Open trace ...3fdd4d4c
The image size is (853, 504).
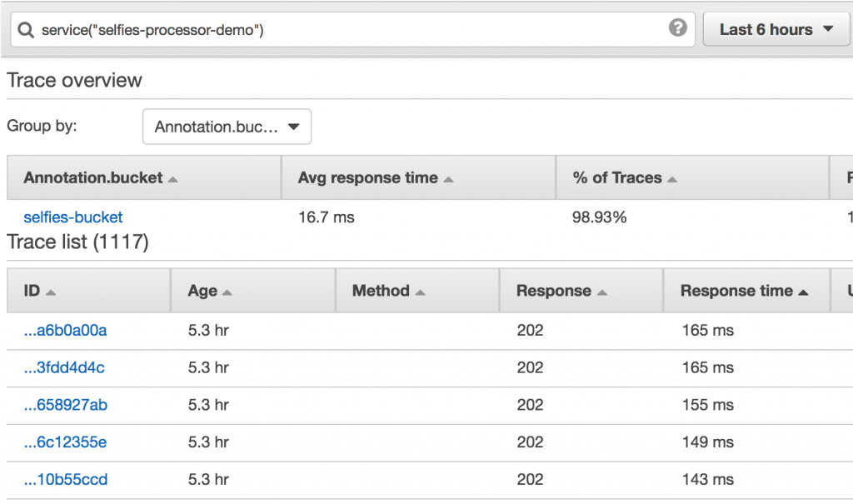(64, 367)
